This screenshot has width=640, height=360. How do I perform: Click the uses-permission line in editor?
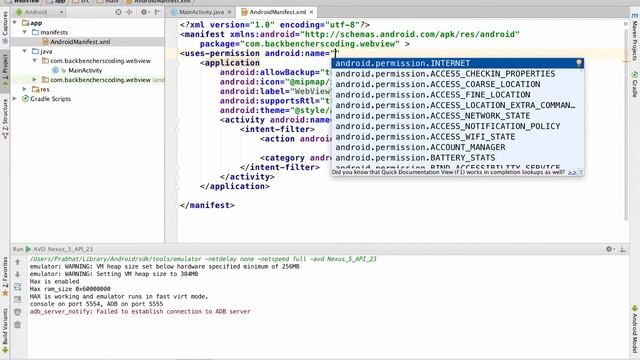click(260, 53)
